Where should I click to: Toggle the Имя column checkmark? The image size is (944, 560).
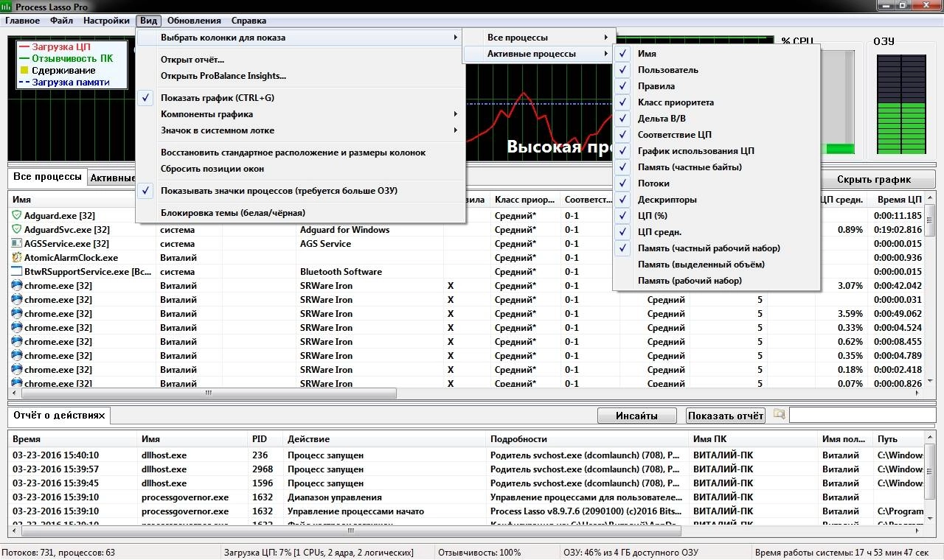tap(624, 54)
